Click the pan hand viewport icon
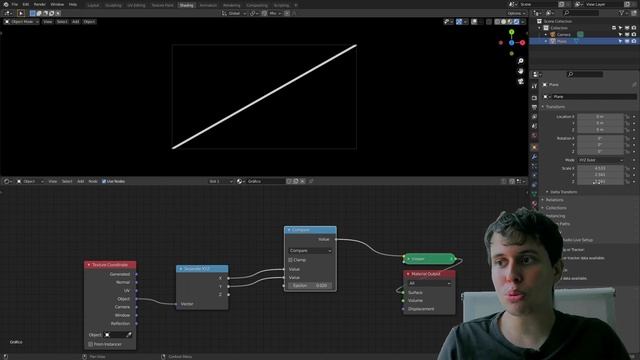The width and height of the screenshot is (640, 360). click(x=521, y=71)
